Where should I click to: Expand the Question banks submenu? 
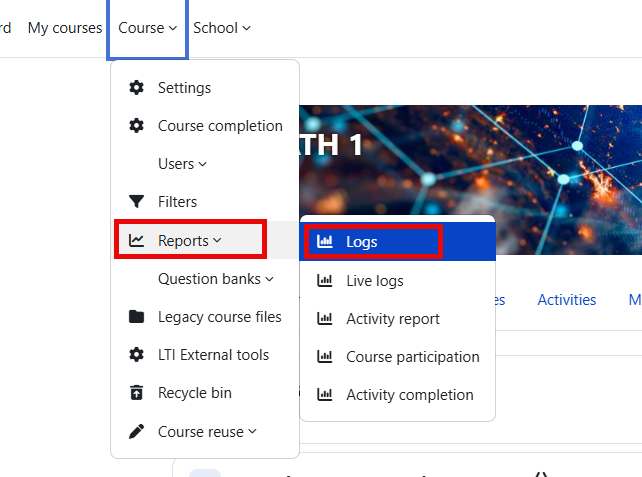[215, 279]
